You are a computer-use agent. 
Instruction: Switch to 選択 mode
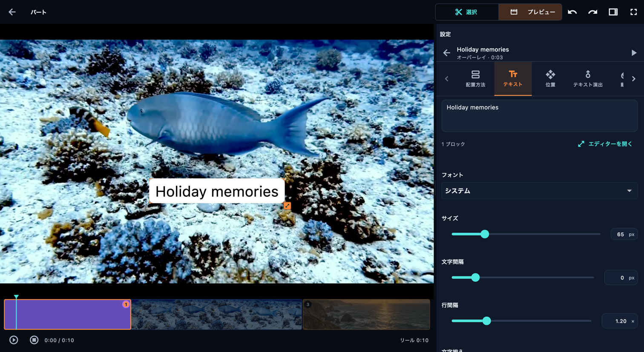tap(467, 12)
